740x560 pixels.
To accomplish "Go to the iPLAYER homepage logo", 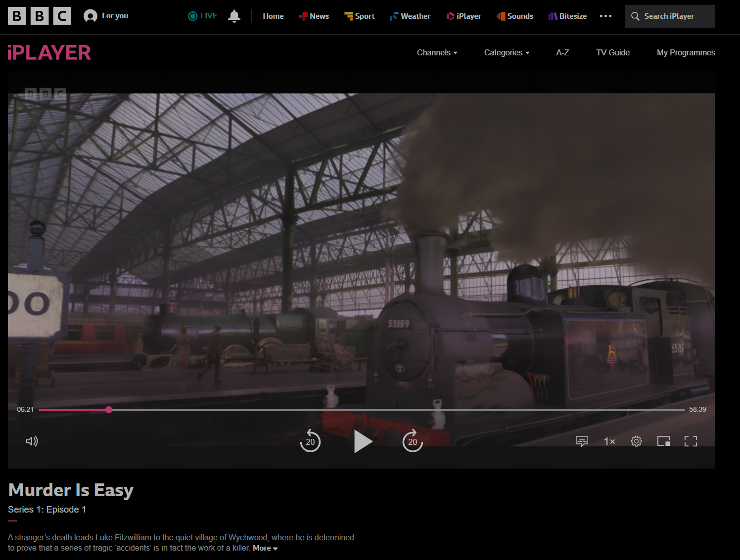I will point(49,53).
